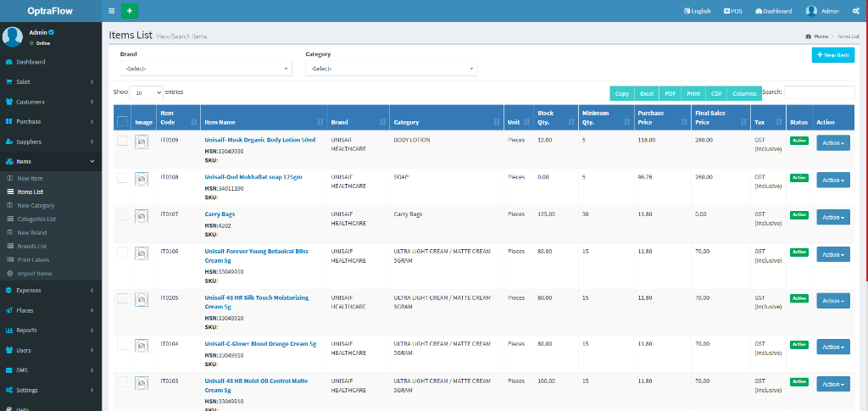Switch language via English option

pyautogui.click(x=697, y=11)
